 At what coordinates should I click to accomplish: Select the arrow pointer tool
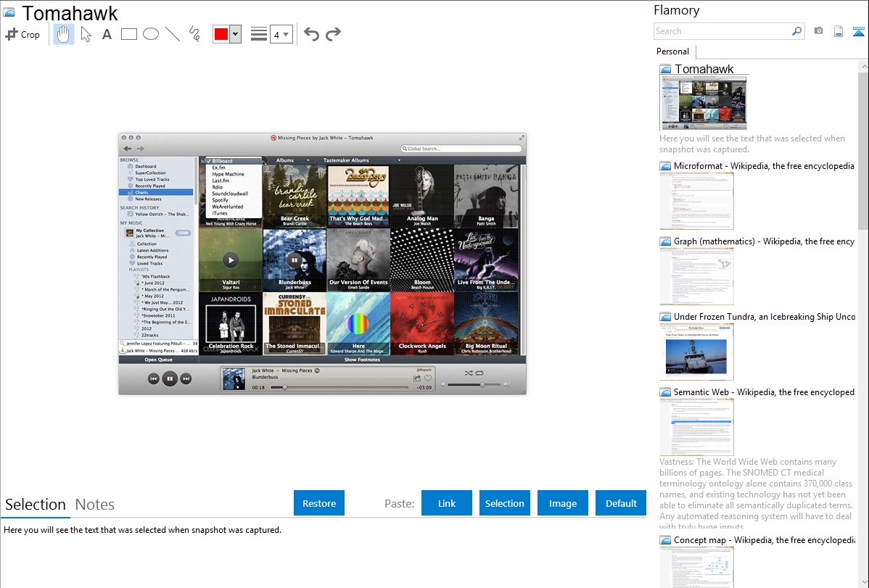click(x=86, y=34)
